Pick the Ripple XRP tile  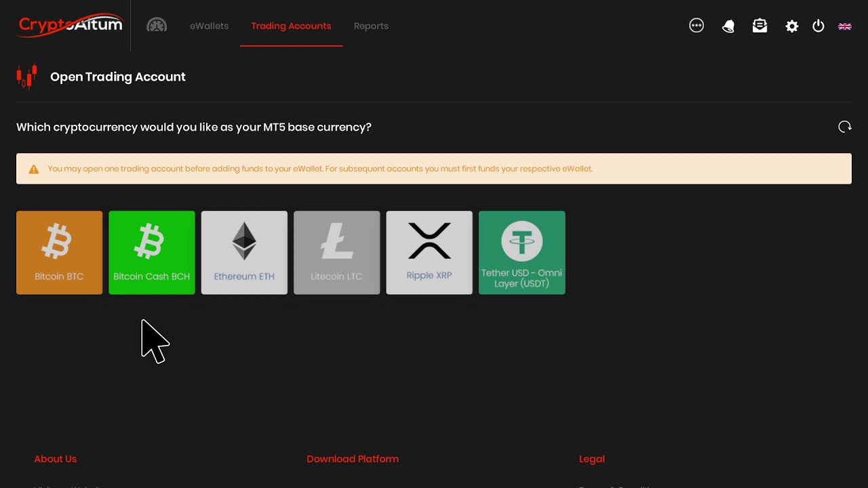coord(429,252)
